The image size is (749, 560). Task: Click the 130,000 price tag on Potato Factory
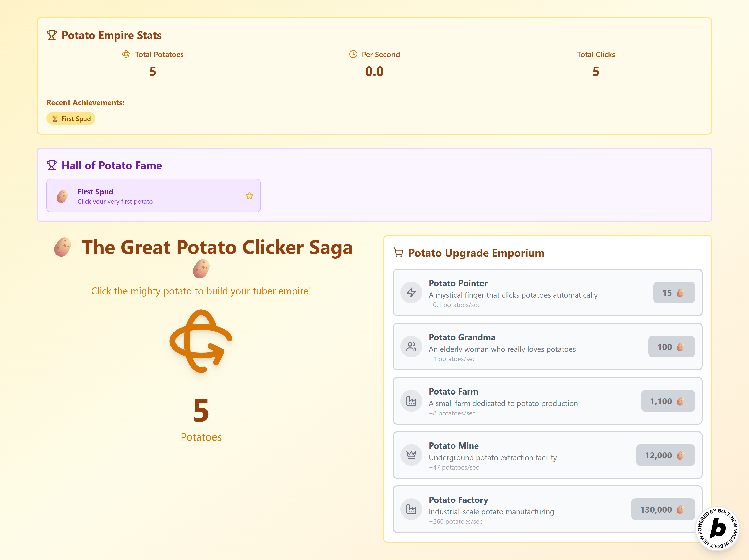coord(663,509)
